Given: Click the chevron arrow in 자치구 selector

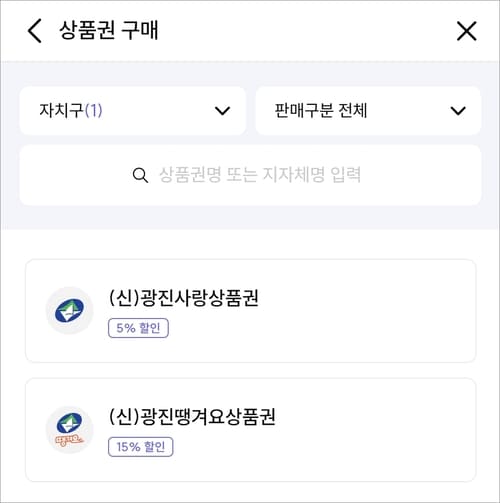Looking at the screenshot, I should [x=222, y=111].
